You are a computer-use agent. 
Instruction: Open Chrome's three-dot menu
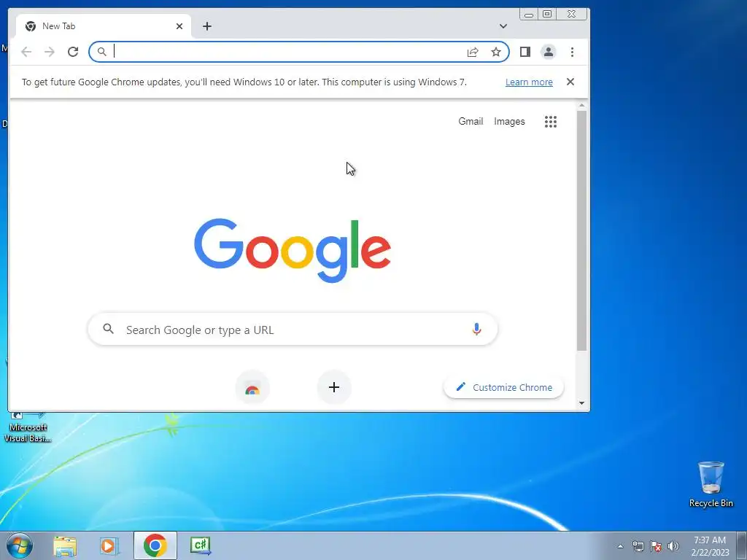(x=572, y=52)
